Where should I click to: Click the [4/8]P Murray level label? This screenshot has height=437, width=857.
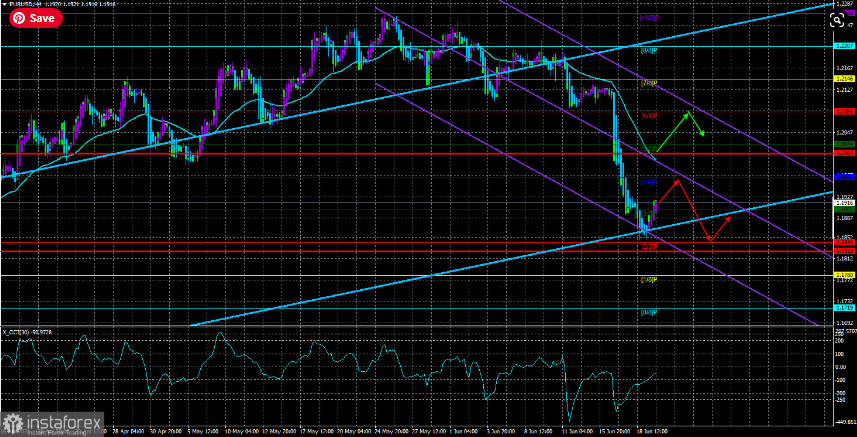click(x=648, y=181)
